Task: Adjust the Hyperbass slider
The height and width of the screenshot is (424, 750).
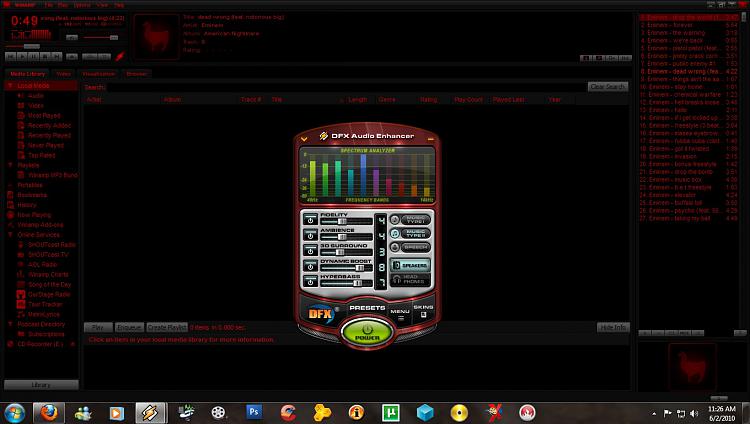Action: tap(346, 283)
